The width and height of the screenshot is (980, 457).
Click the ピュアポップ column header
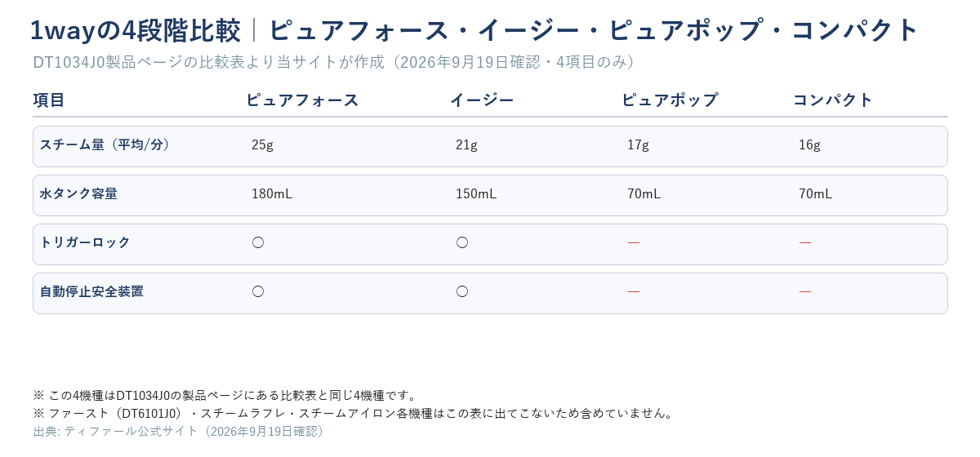670,100
